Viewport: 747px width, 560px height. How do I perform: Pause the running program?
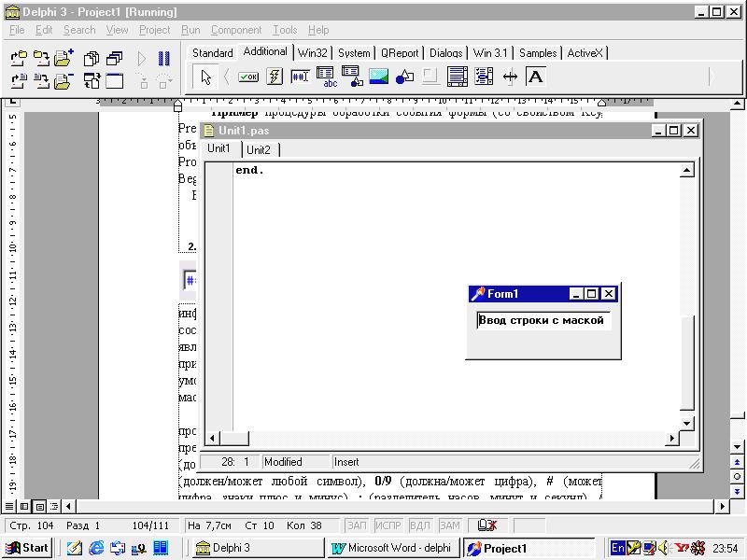pyautogui.click(x=164, y=59)
